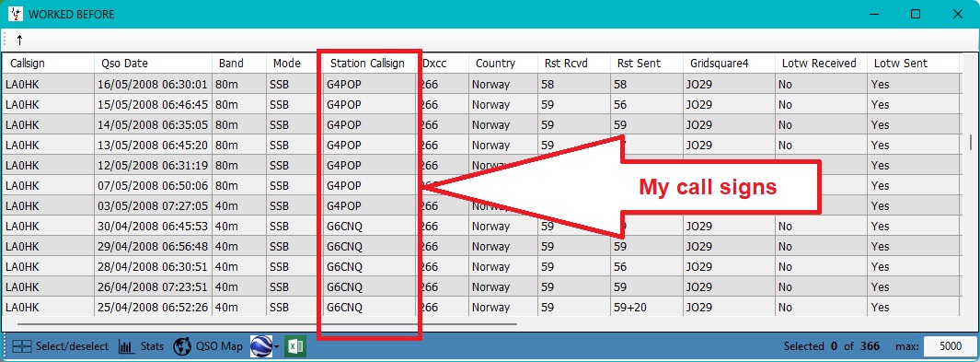This screenshot has height=362, width=980.
Task: Click the app icon in title bar
Action: [x=15, y=14]
